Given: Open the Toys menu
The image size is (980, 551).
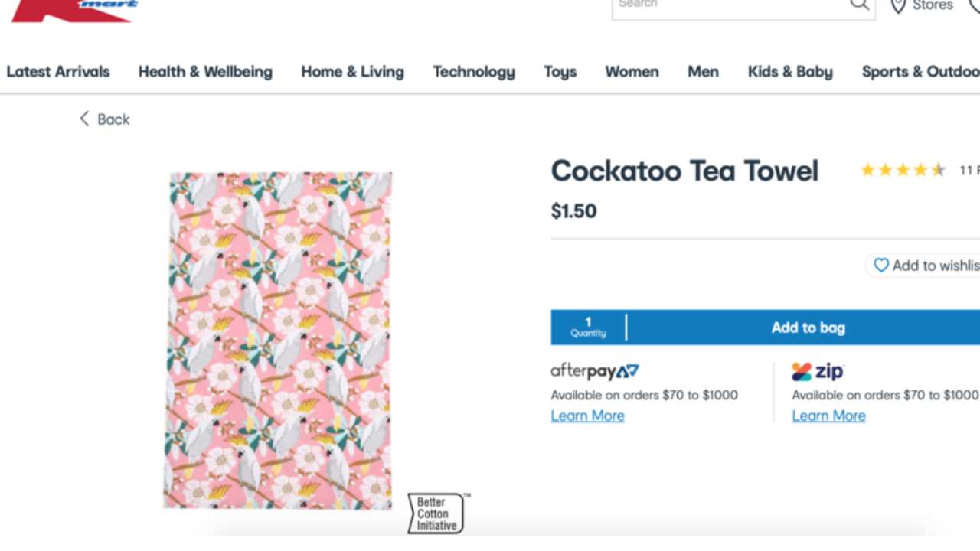Looking at the screenshot, I should [x=560, y=72].
